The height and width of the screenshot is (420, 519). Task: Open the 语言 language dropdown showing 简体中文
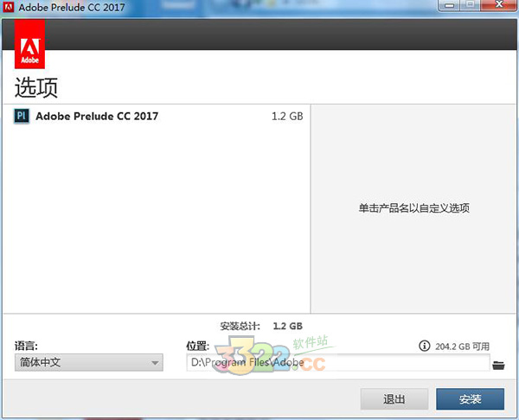tap(89, 362)
